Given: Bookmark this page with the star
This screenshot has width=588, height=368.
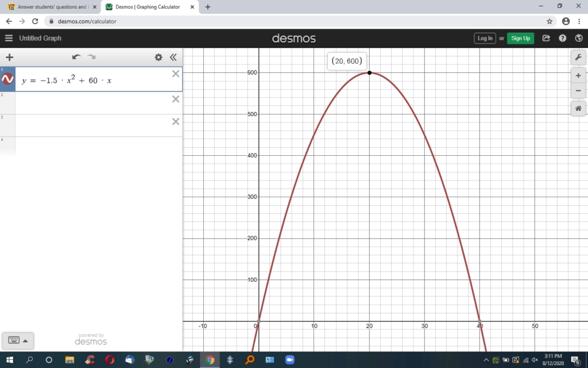Looking at the screenshot, I should [550, 21].
